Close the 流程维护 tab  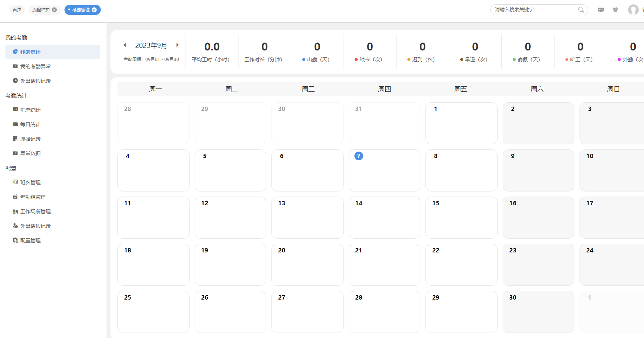pyautogui.click(x=54, y=10)
